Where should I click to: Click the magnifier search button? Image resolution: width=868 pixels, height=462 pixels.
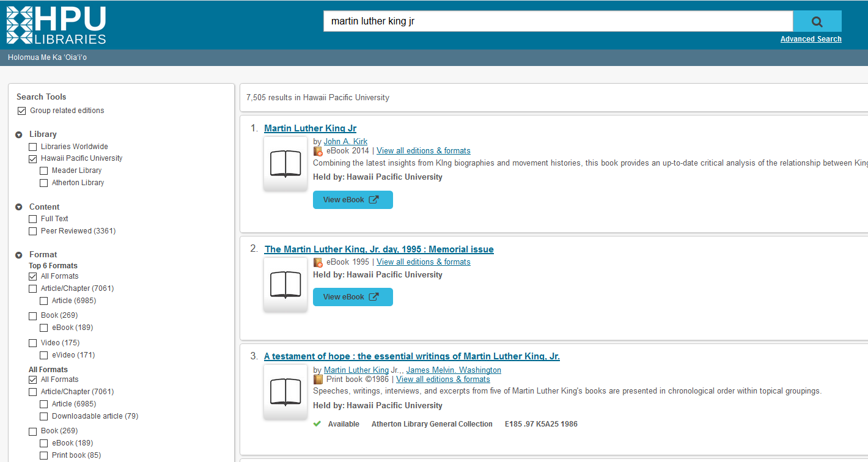(x=817, y=21)
